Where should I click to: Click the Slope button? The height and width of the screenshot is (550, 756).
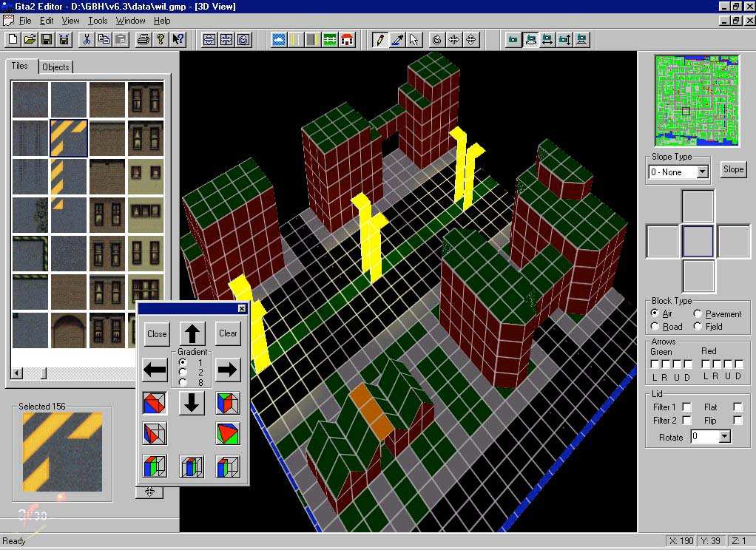[733, 169]
